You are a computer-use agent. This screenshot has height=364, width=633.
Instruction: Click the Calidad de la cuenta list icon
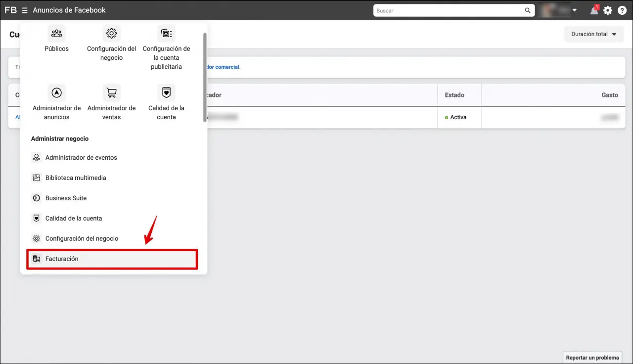click(36, 219)
